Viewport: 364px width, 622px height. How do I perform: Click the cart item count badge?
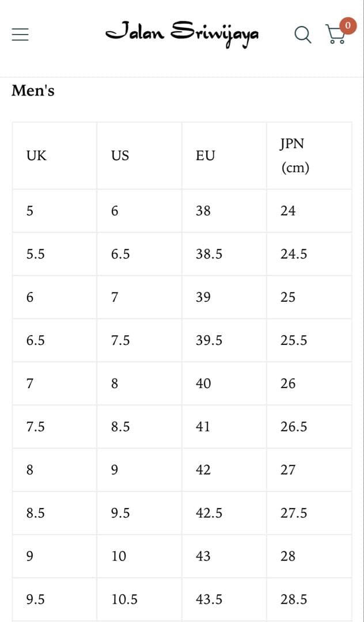347,25
